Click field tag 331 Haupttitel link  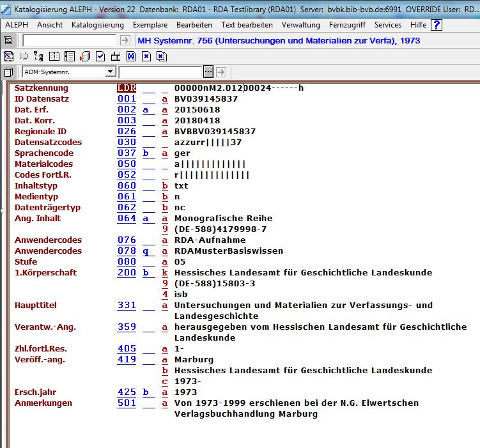click(127, 305)
